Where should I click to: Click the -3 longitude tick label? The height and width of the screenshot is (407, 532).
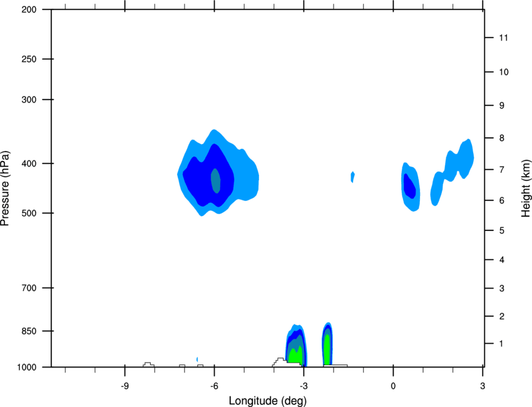click(304, 386)
